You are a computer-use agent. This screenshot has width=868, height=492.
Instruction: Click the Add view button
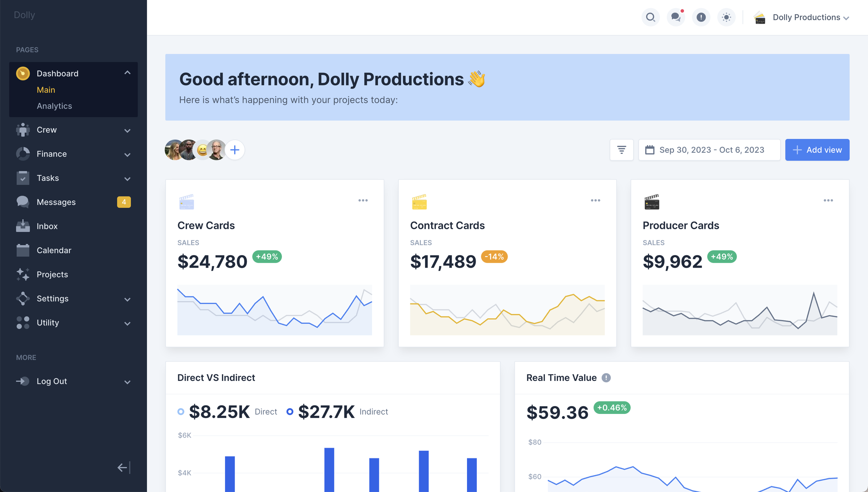click(817, 150)
